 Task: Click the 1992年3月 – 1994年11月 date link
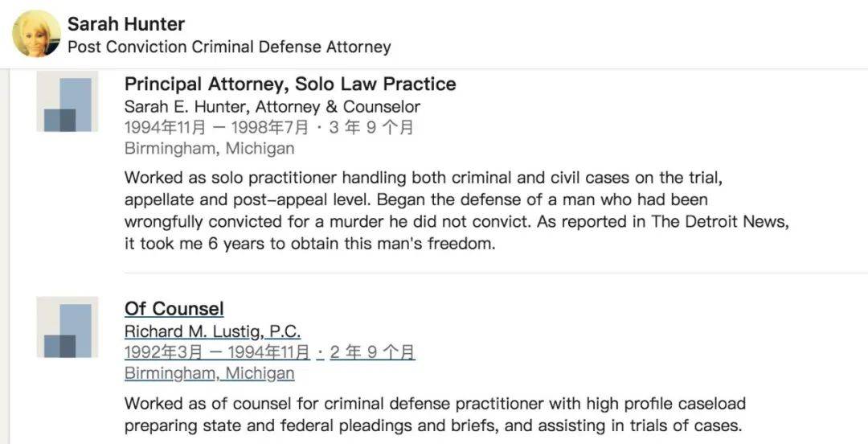coord(217,352)
